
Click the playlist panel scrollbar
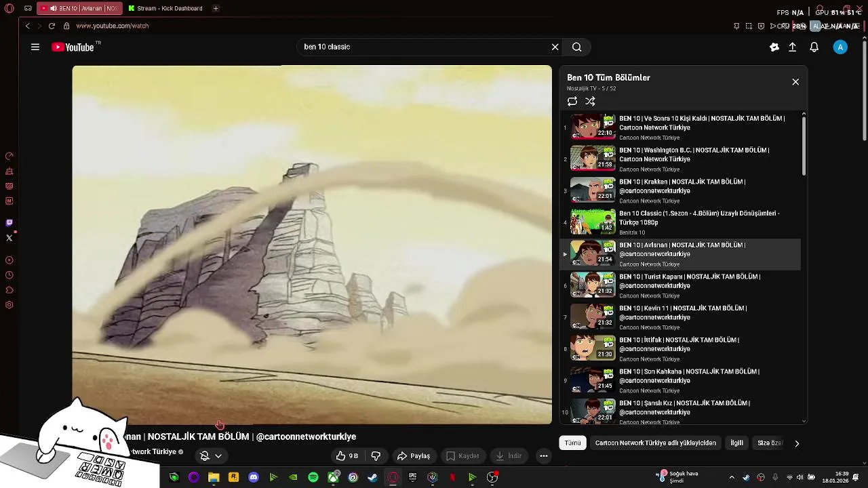pyautogui.click(x=804, y=146)
